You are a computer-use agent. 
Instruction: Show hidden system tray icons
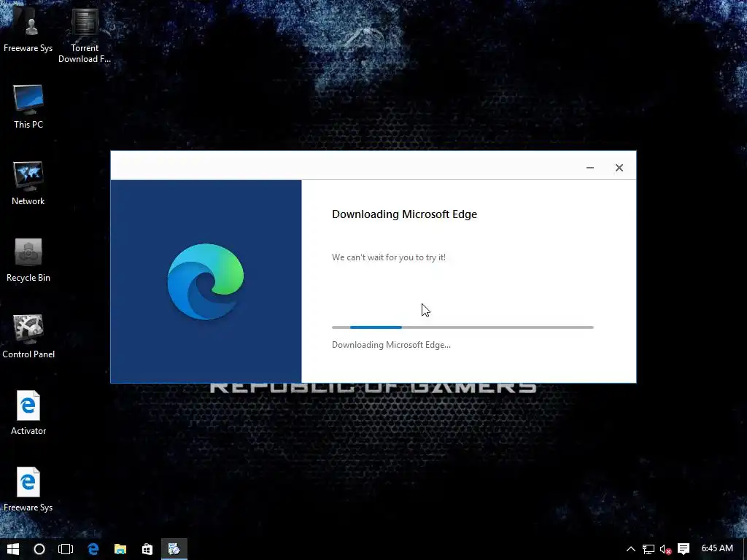tap(631, 549)
